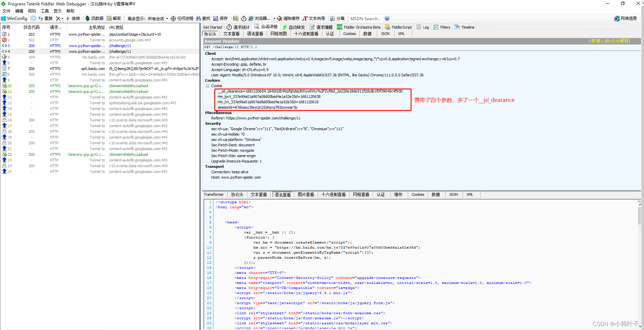Open the 文件 menu
This screenshot has height=330, width=644.
coord(6,11)
